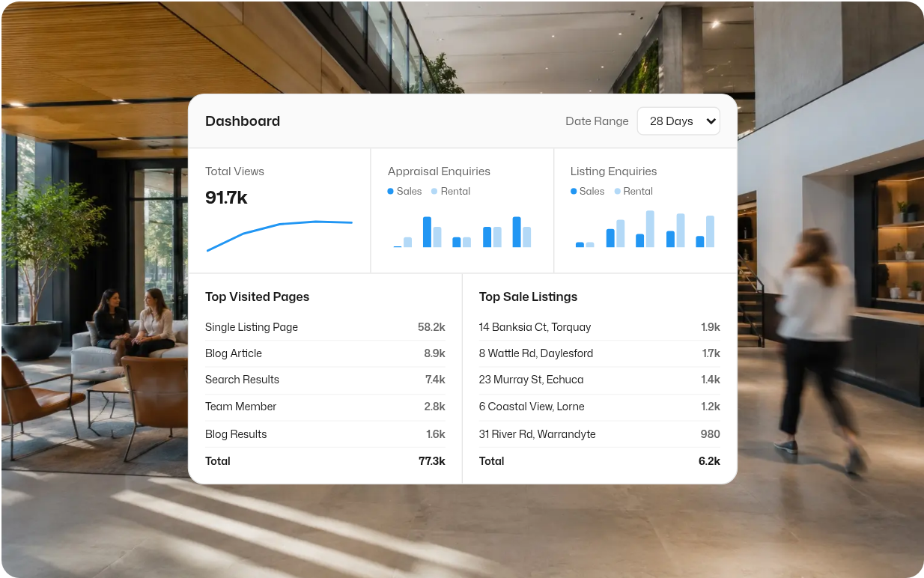
Task: Click the Top Sale Listings heading
Action: 528,297
